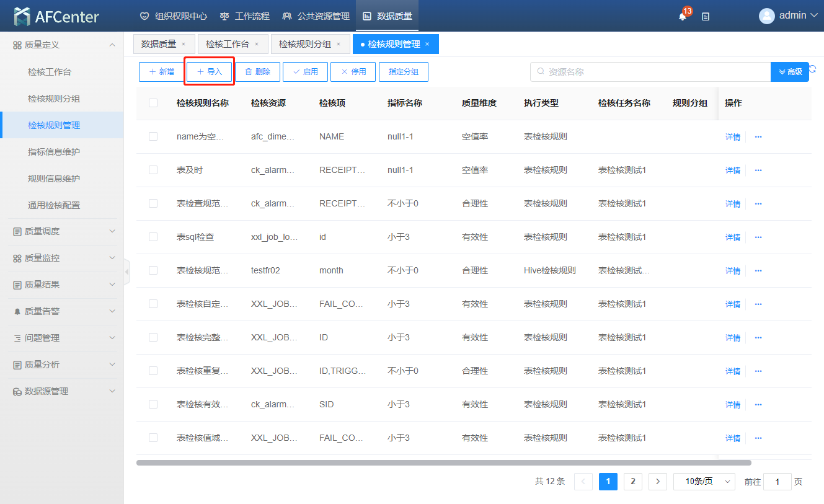
Task: Check the box for 表及时 row
Action: (153, 170)
